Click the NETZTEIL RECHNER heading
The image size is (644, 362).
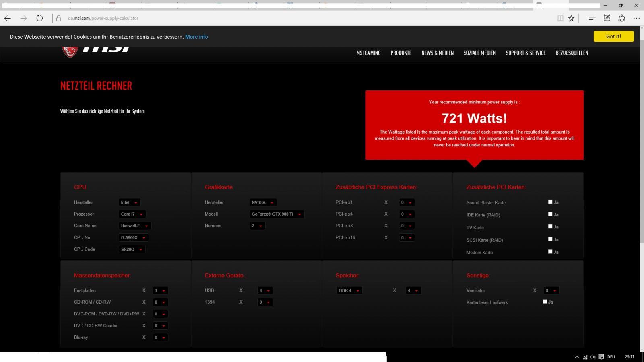tap(96, 86)
